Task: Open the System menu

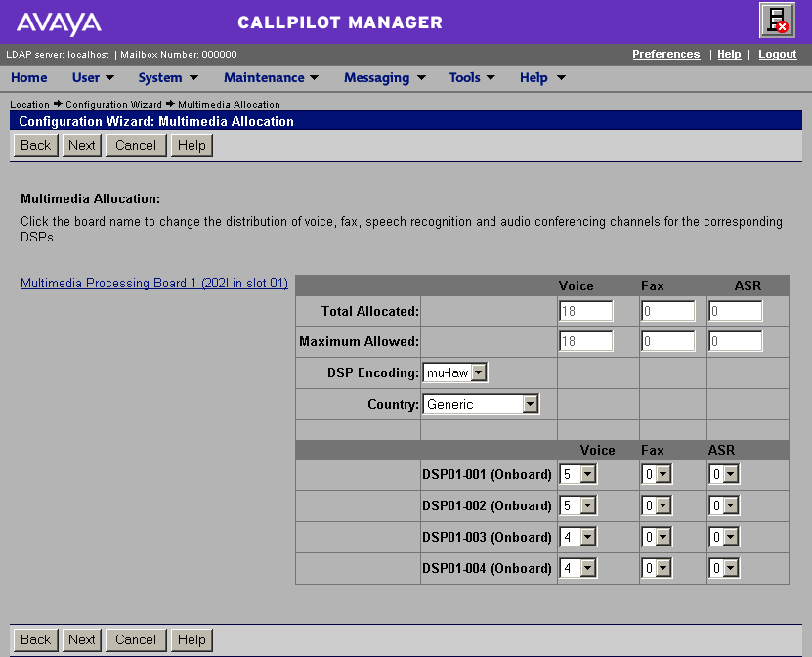Action: (x=168, y=77)
